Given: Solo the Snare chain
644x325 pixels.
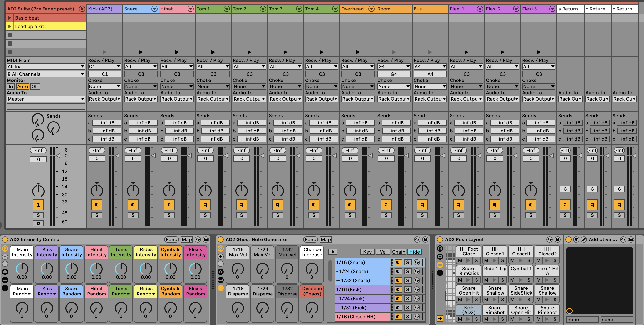Looking at the screenshot, I should (133, 215).
